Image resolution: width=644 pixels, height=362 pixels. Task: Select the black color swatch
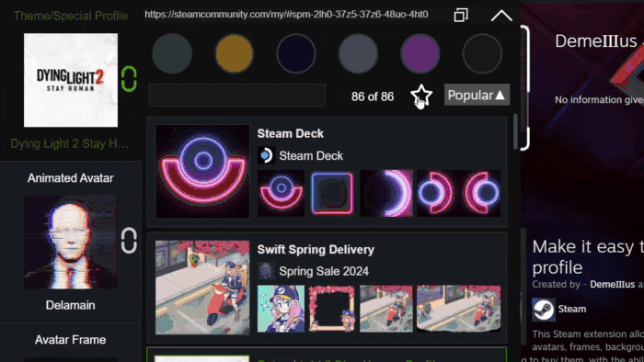coord(482,53)
